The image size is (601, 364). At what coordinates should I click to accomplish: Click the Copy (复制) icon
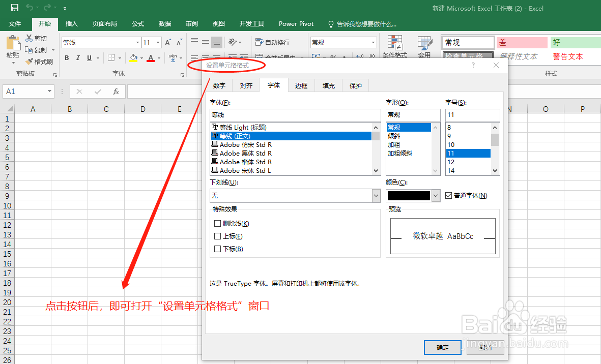pos(28,50)
